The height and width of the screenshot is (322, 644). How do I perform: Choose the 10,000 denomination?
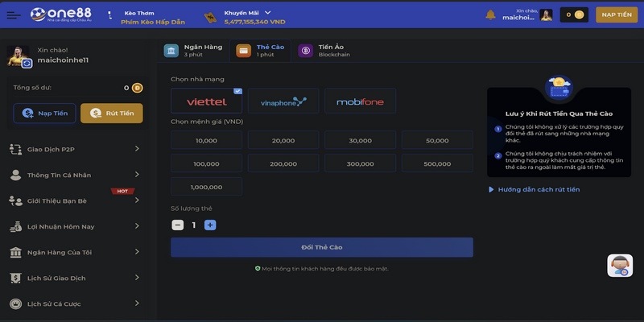(x=206, y=140)
